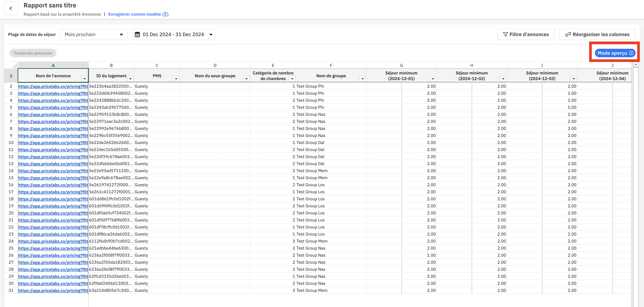Open the Nom de groupe column filter
The height and width of the screenshot is (307, 644).
pyautogui.click(x=362, y=79)
